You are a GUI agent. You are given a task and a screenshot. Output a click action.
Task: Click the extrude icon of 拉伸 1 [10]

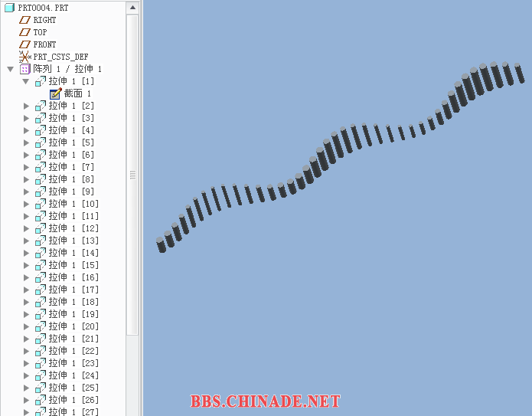coord(41,204)
